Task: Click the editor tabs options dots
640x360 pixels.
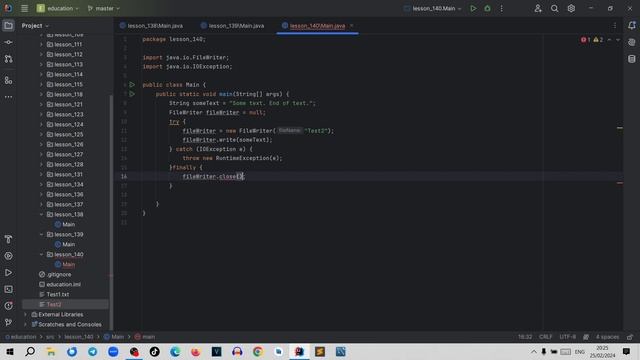Action: pyautogui.click(x=615, y=26)
